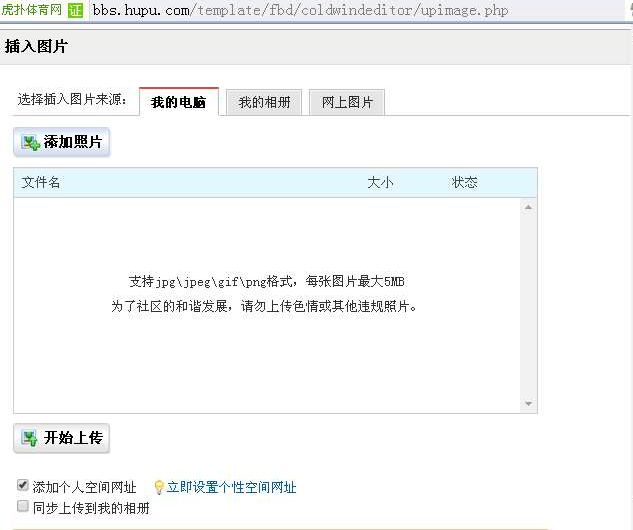Click the 文件名 column header
Viewport: 633px width, 530px height.
[x=41, y=182]
